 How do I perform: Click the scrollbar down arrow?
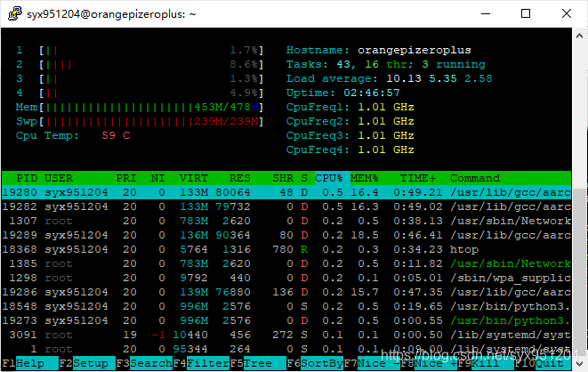tap(579, 363)
